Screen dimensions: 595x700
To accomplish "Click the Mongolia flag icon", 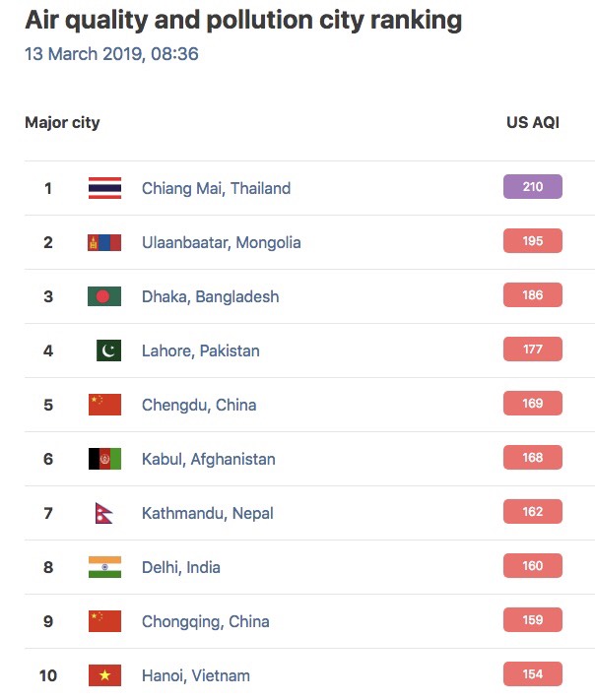I will pyautogui.click(x=104, y=242).
